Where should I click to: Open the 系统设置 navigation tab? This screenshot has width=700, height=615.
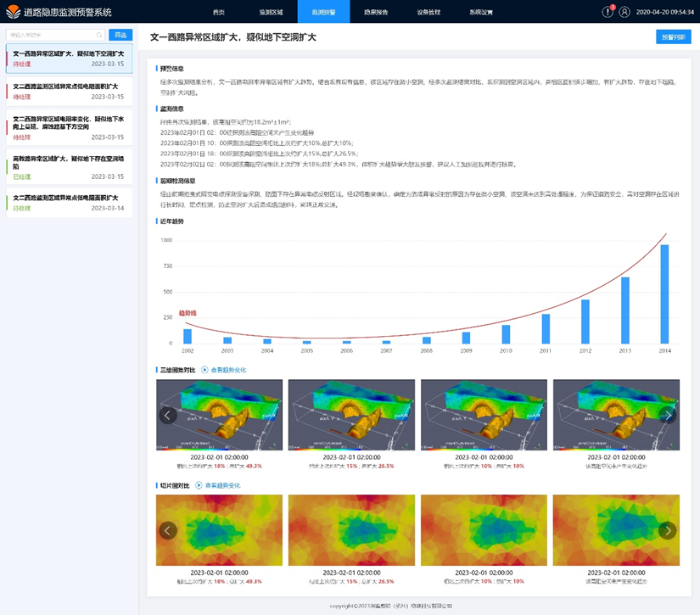[480, 13]
